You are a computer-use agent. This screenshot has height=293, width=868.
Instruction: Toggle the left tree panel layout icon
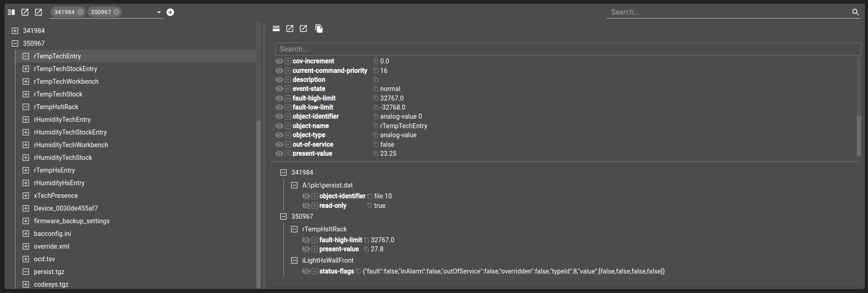click(x=11, y=12)
